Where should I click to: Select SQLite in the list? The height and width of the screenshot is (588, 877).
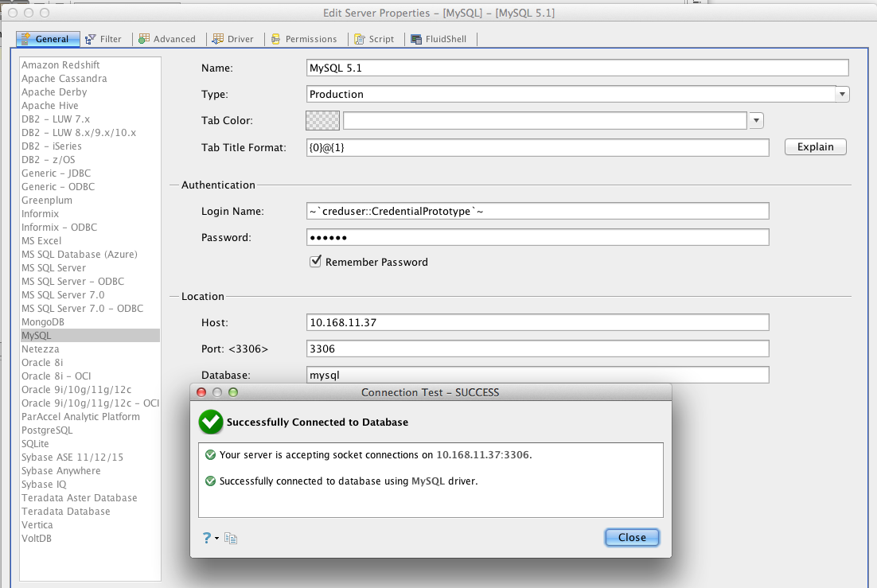click(x=35, y=444)
